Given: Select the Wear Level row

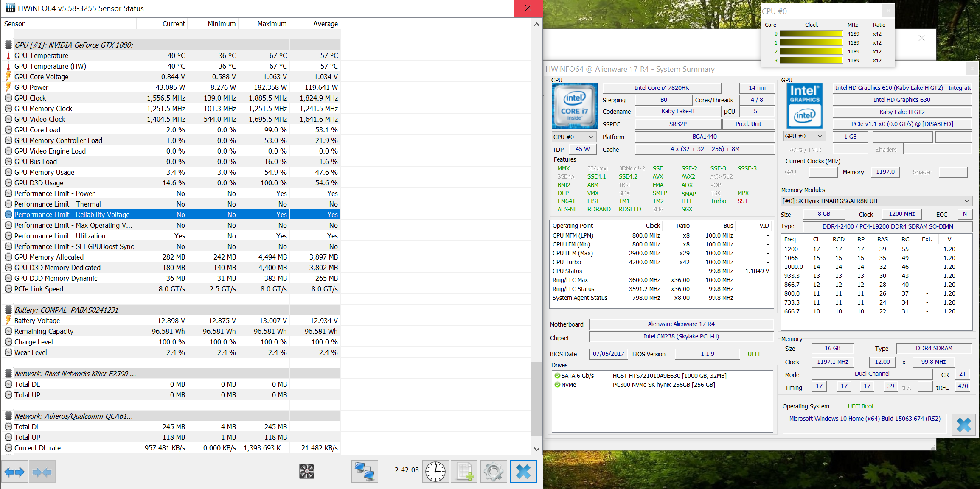Looking at the screenshot, I should [x=171, y=352].
